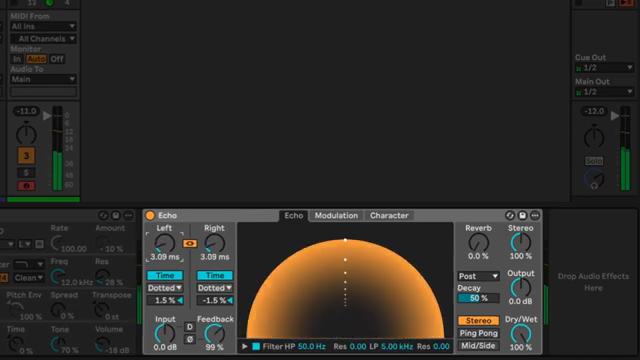Image resolution: width=640 pixels, height=360 pixels.
Task: Click the Freq 12.0 kHz knob
Action: (58, 277)
